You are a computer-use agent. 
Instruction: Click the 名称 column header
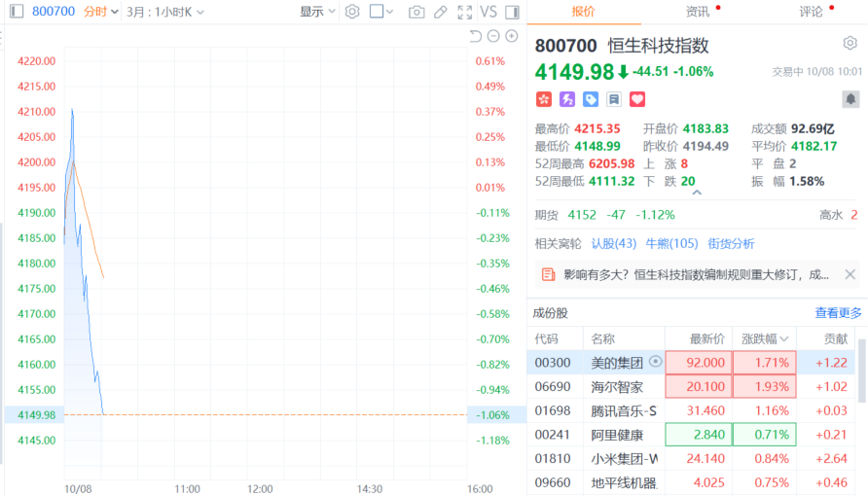pyautogui.click(x=603, y=339)
